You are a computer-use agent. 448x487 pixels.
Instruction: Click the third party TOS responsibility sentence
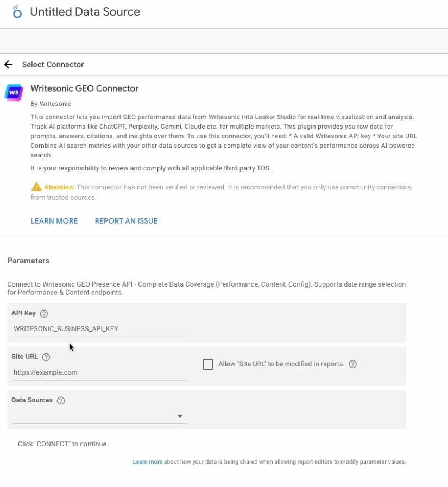point(150,168)
